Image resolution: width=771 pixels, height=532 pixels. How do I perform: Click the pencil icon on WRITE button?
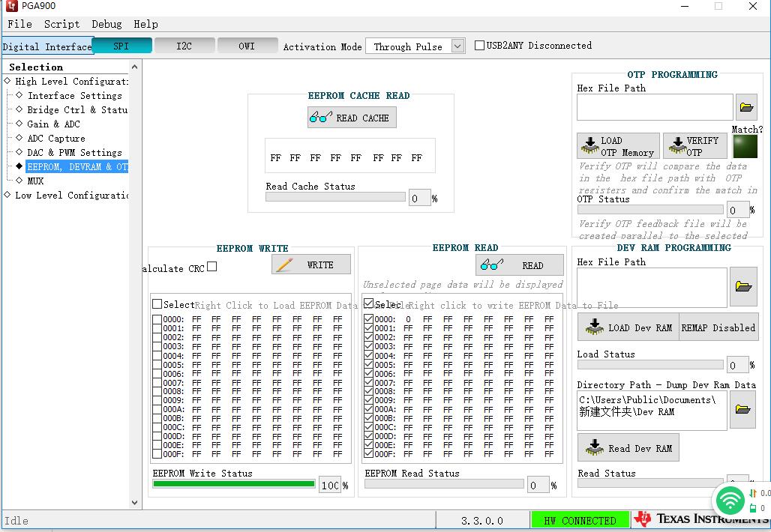(x=285, y=265)
